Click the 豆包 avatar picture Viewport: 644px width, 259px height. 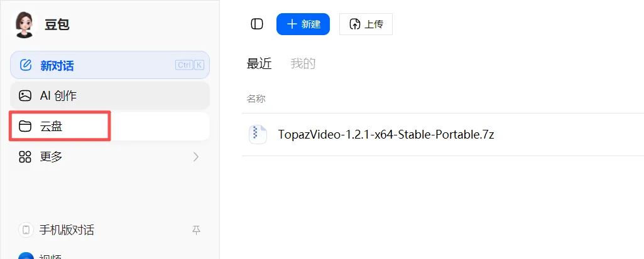[x=25, y=24]
